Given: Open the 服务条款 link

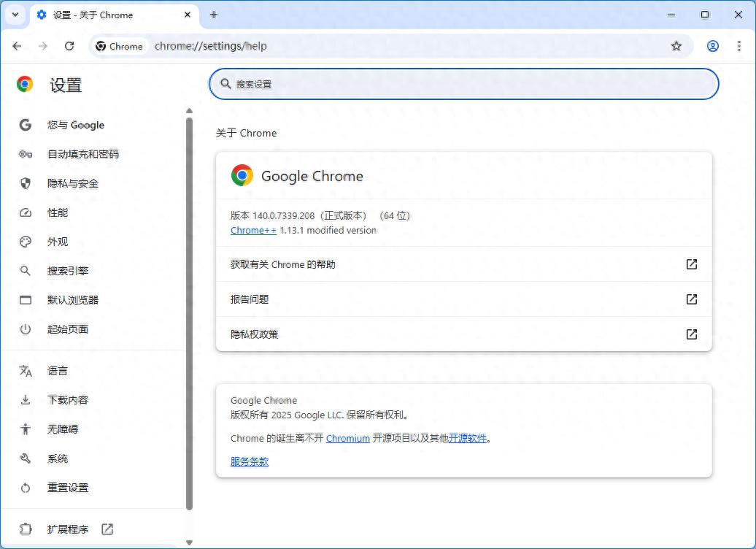Looking at the screenshot, I should pos(250,461).
